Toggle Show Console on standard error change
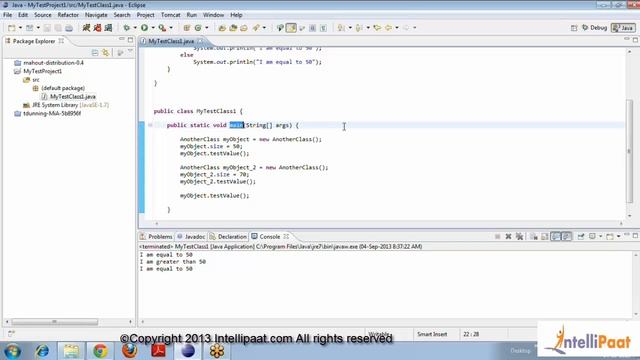This screenshot has height=360, width=640. 567,236
